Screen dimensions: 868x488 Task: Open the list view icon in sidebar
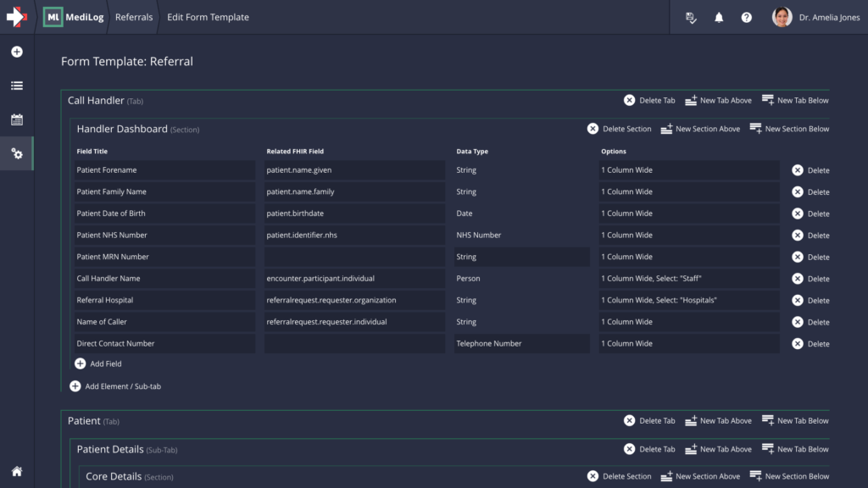point(17,85)
